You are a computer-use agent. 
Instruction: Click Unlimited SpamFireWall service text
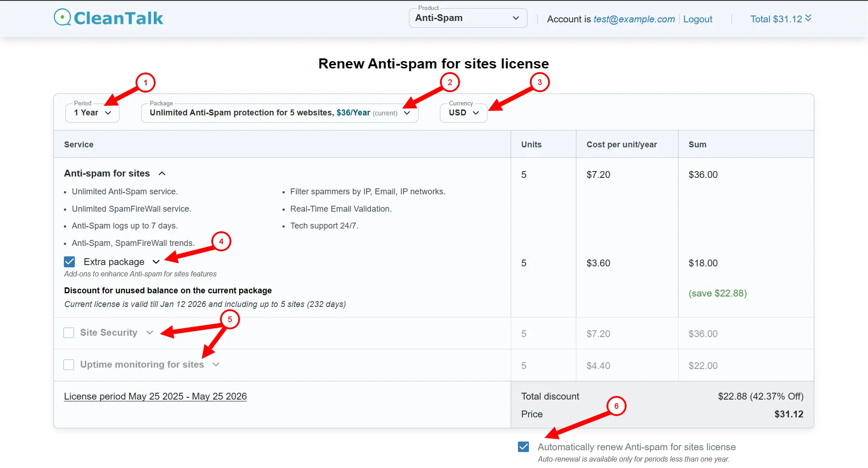click(131, 209)
